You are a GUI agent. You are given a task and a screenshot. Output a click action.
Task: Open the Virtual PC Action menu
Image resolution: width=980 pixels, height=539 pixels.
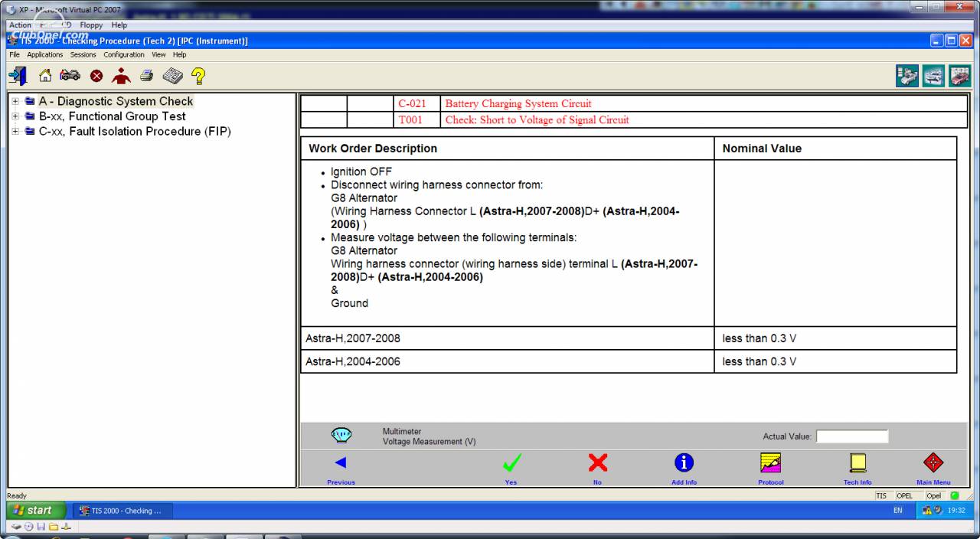20,25
